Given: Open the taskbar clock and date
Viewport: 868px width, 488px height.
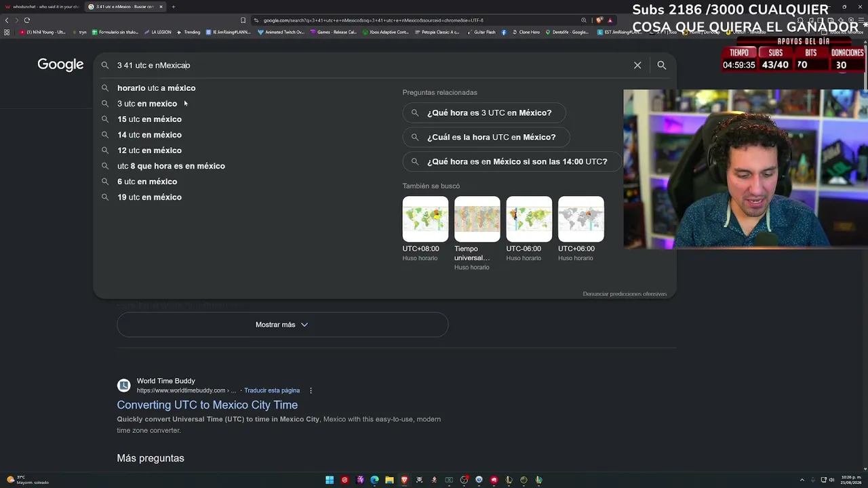Looking at the screenshot, I should (851, 480).
